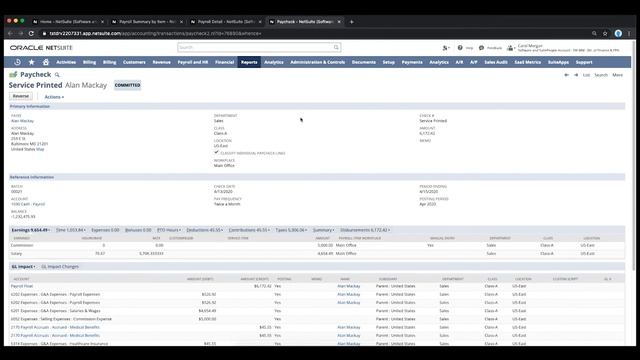Open the Reports menu
The width and height of the screenshot is (640, 360).
coord(249,62)
